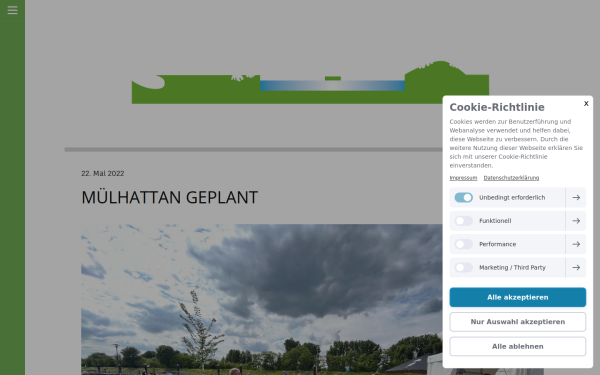Image resolution: width=600 pixels, height=375 pixels.
Task: Choose Nur Auswahl akzeptieren
Action: [x=517, y=322]
